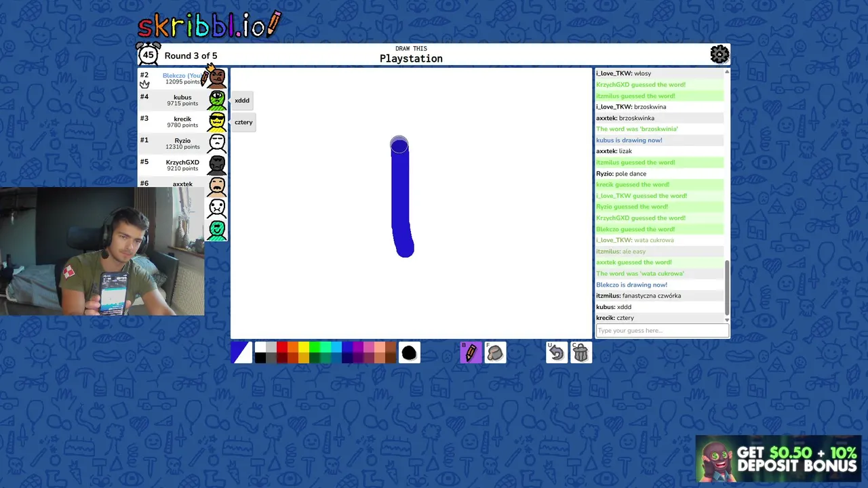This screenshot has height=488, width=868.
Task: Click player name 'KrzychGXD' in the player list
Action: point(182,162)
